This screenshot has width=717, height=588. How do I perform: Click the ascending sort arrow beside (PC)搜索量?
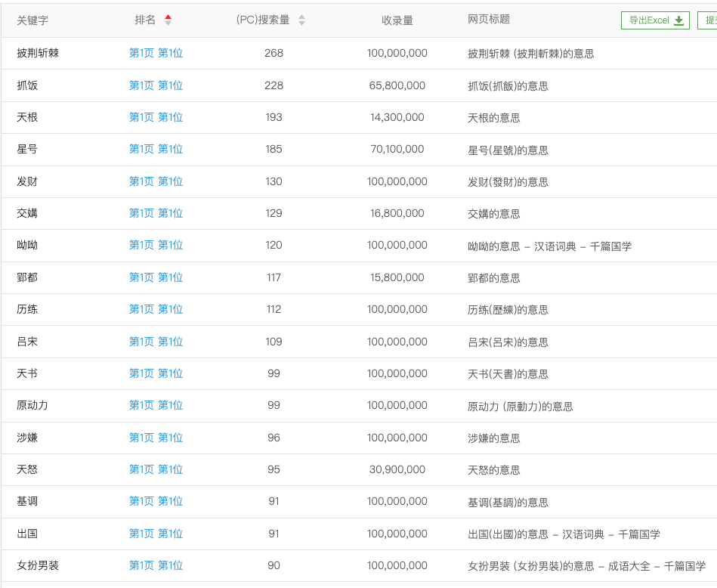pos(301,17)
